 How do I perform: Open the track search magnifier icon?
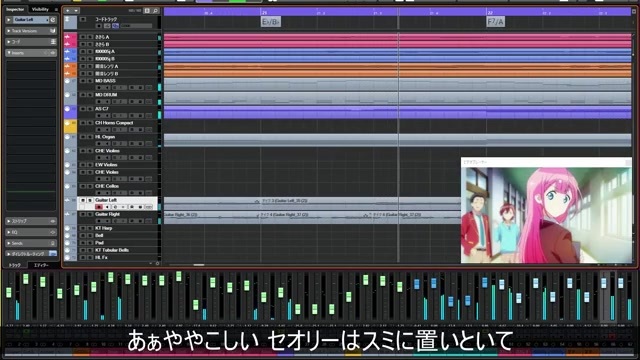click(x=156, y=11)
